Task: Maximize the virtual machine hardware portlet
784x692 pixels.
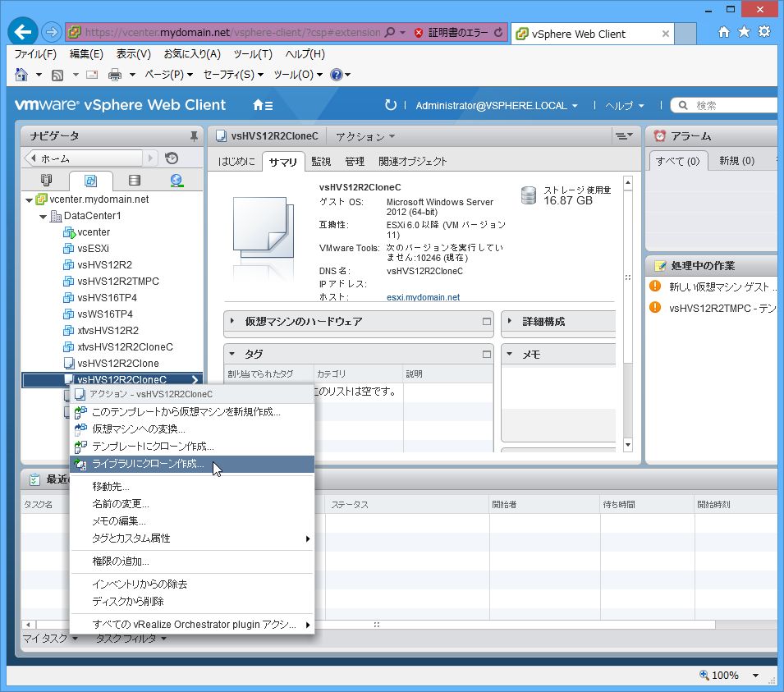Action: point(487,322)
